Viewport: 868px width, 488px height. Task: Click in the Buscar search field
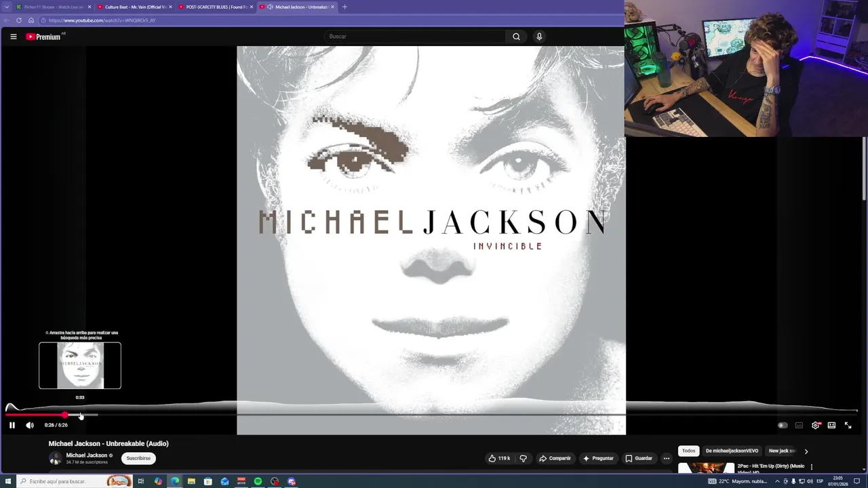tap(415, 37)
